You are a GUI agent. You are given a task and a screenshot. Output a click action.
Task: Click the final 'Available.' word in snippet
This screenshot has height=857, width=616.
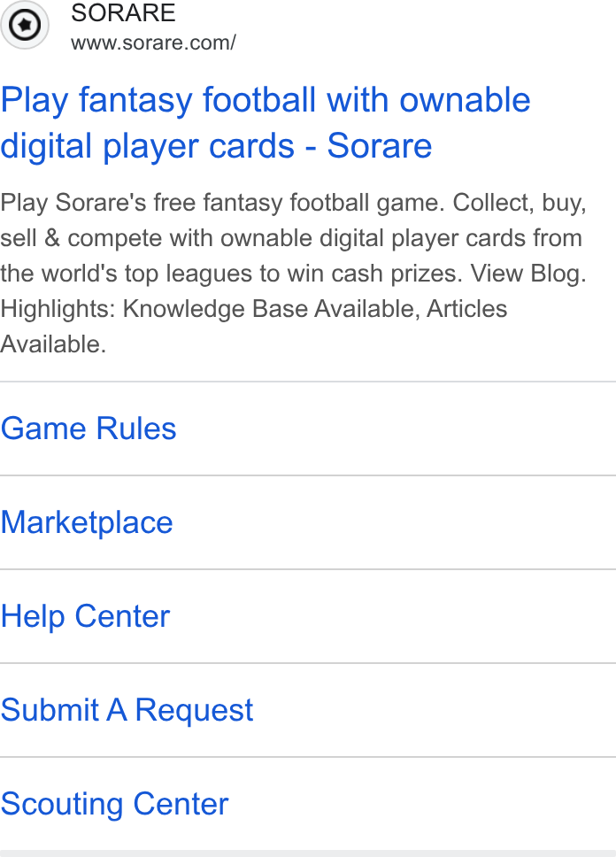53,344
